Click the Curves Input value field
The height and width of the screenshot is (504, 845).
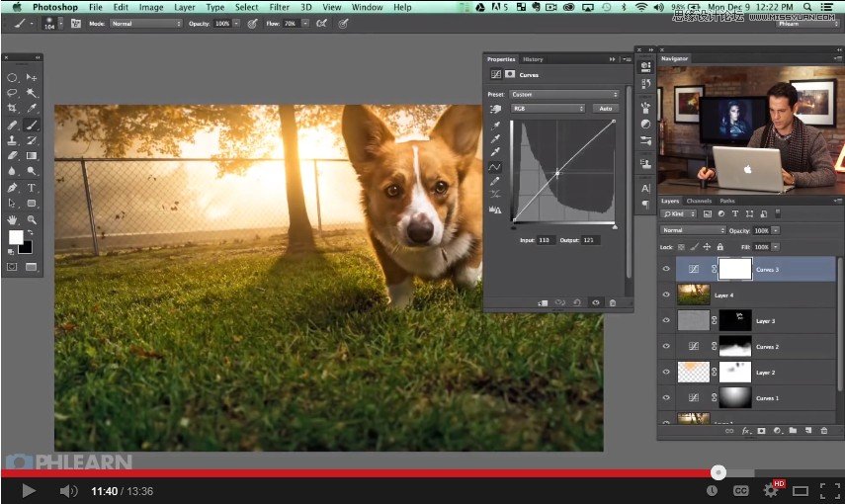[546, 239]
